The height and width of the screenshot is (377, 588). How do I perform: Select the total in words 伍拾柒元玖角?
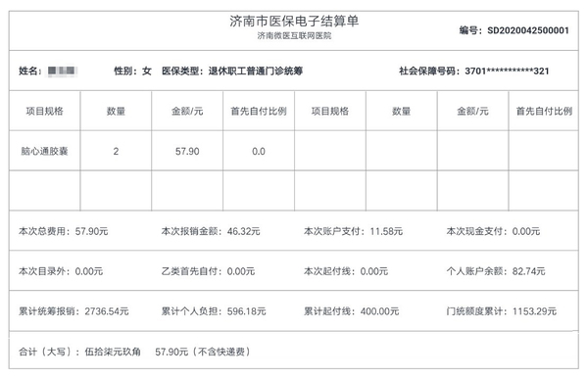[x=113, y=352]
